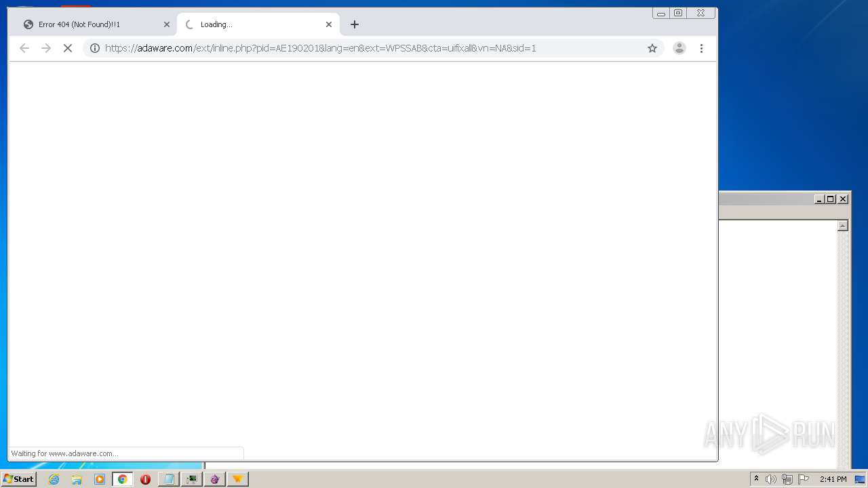The width and height of the screenshot is (868, 488).
Task: Close the Loading... tab
Action: pos(329,24)
